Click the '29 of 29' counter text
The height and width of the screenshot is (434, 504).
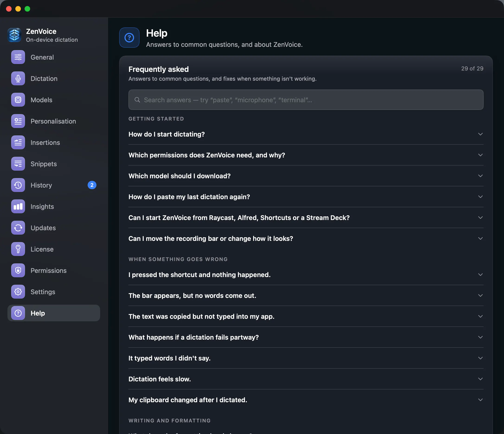pos(472,69)
